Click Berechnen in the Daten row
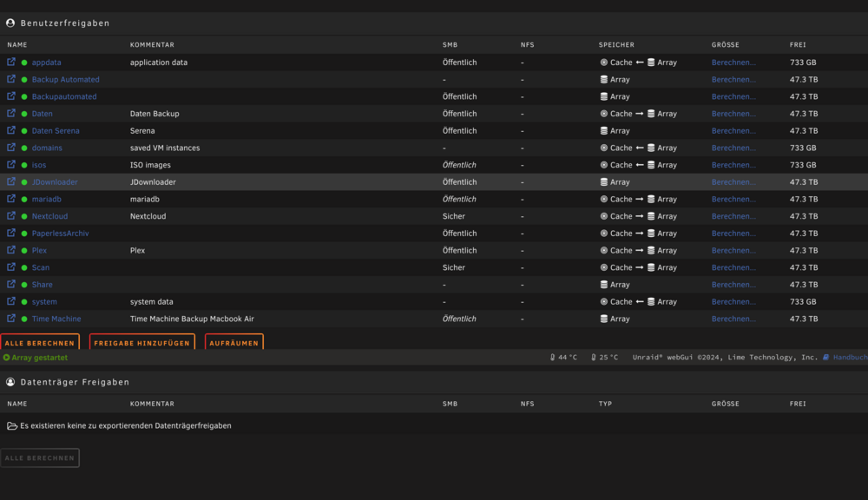The height and width of the screenshot is (500, 868). 733,114
